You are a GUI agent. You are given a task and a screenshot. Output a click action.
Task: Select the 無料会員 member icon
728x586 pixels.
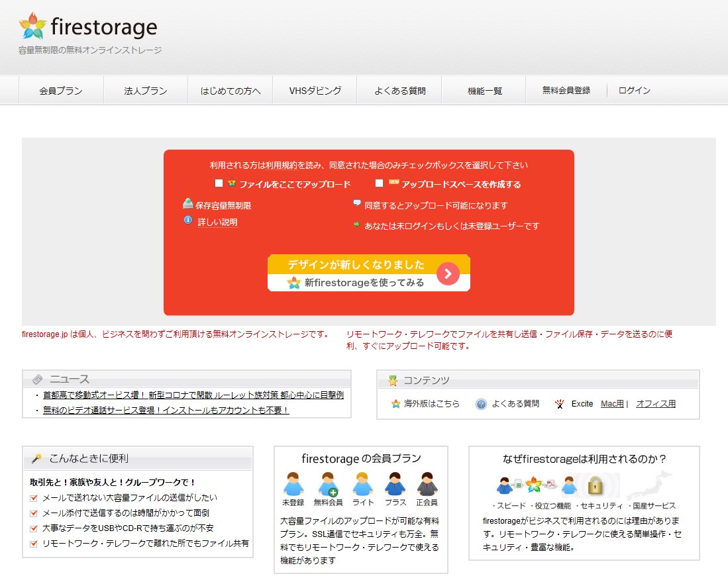(x=328, y=485)
